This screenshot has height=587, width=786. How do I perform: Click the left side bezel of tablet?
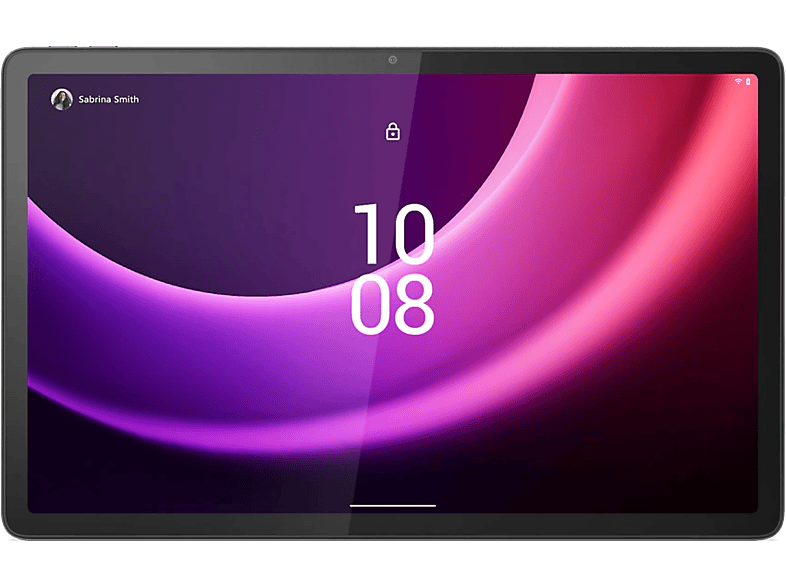tap(15, 293)
